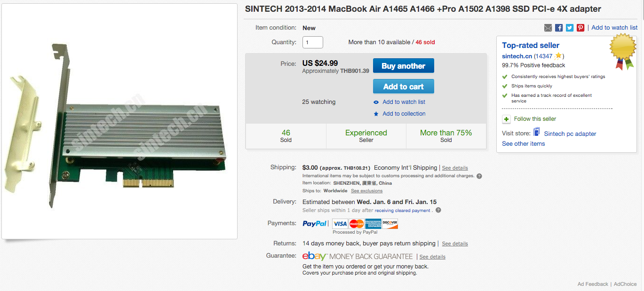This screenshot has height=291, width=644.
Task: Open the SSD adapter product image
Action: pyautogui.click(x=119, y=121)
